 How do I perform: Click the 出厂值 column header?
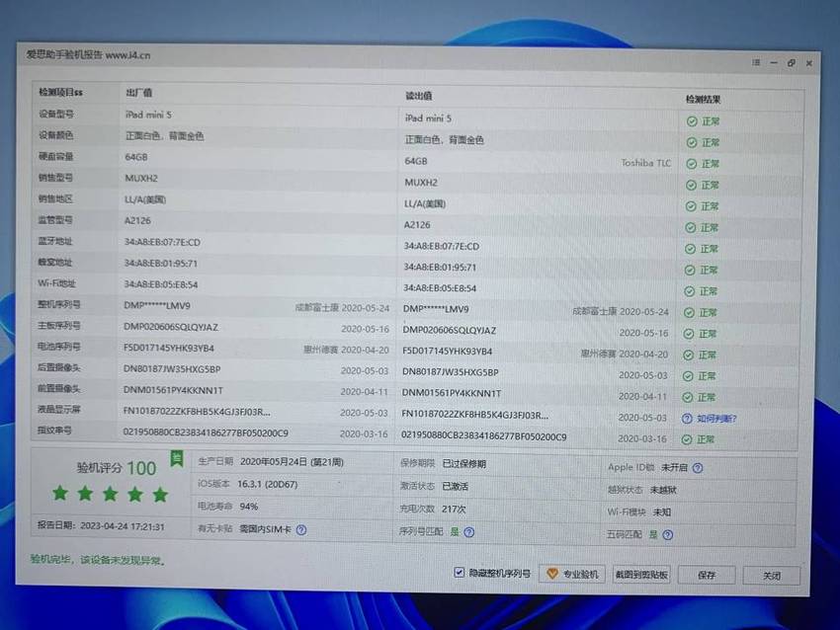click(138, 93)
